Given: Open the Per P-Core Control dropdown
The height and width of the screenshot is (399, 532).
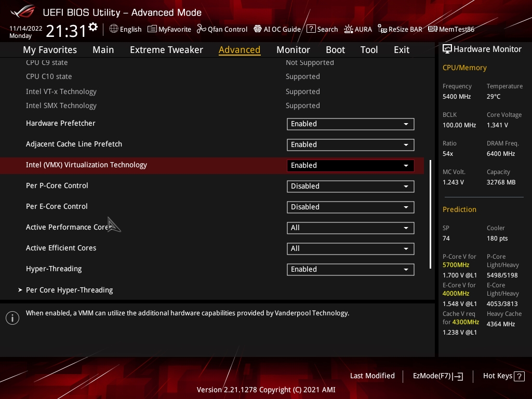Looking at the screenshot, I should point(351,186).
